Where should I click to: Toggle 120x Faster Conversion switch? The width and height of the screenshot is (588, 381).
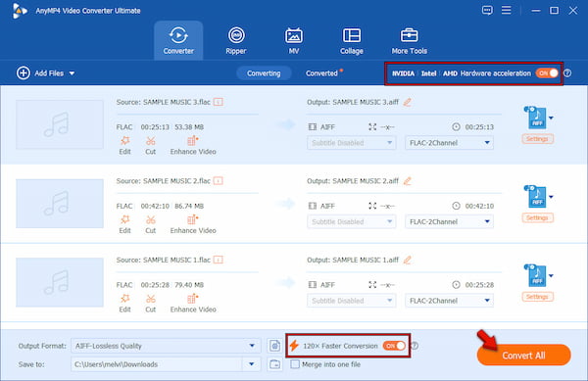(394, 346)
